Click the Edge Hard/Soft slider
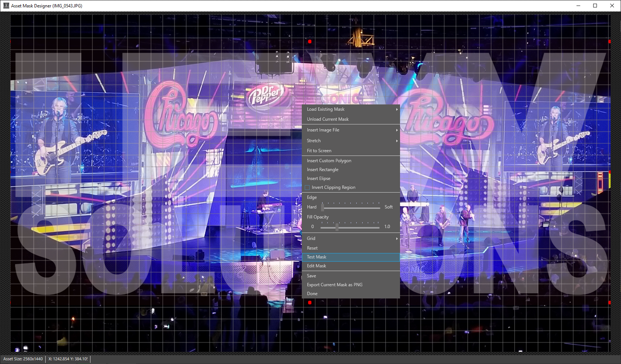 point(351,207)
